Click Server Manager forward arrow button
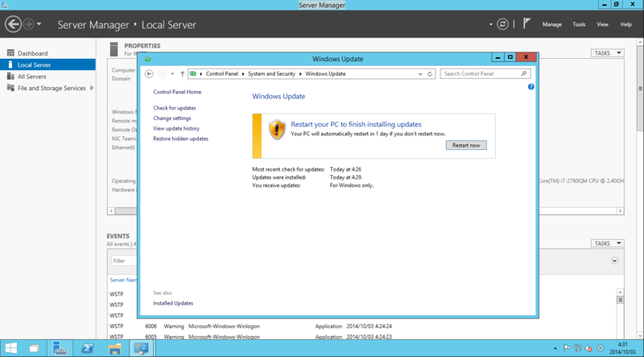Screen dimensions: 644x357 pyautogui.click(x=28, y=24)
